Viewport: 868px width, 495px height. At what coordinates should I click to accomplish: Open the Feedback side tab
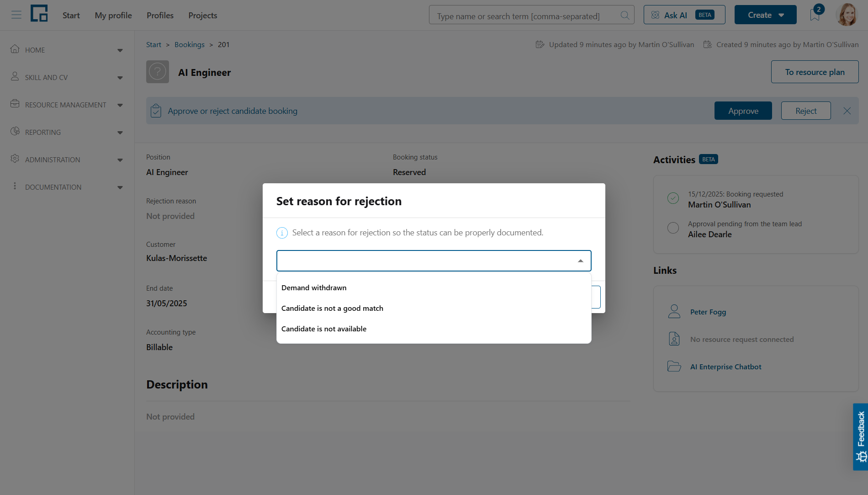click(860, 436)
